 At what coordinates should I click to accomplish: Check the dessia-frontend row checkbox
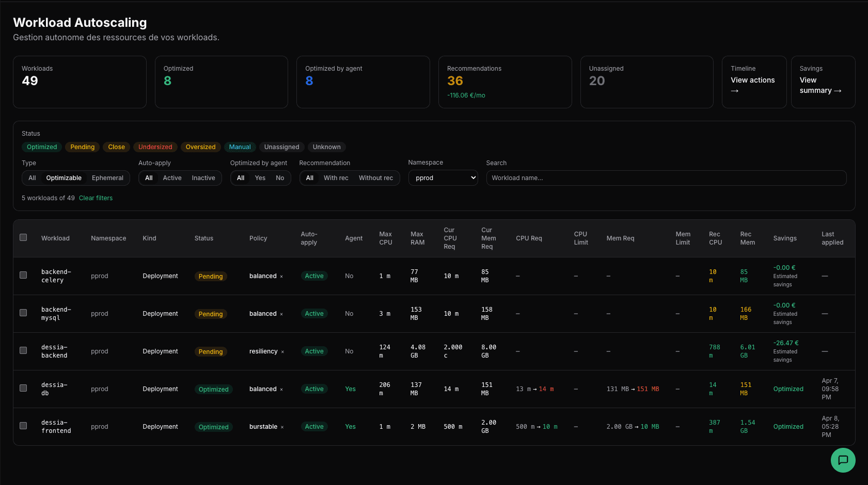coord(23,426)
